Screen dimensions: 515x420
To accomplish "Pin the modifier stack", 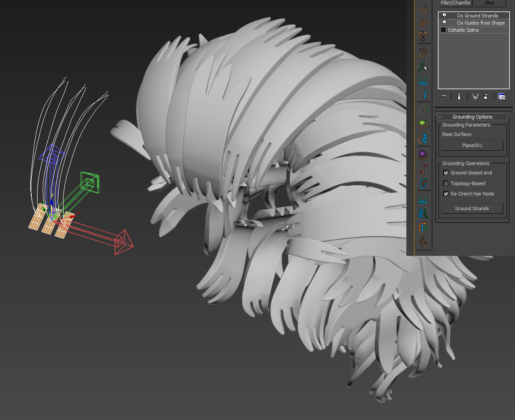I will 443,96.
